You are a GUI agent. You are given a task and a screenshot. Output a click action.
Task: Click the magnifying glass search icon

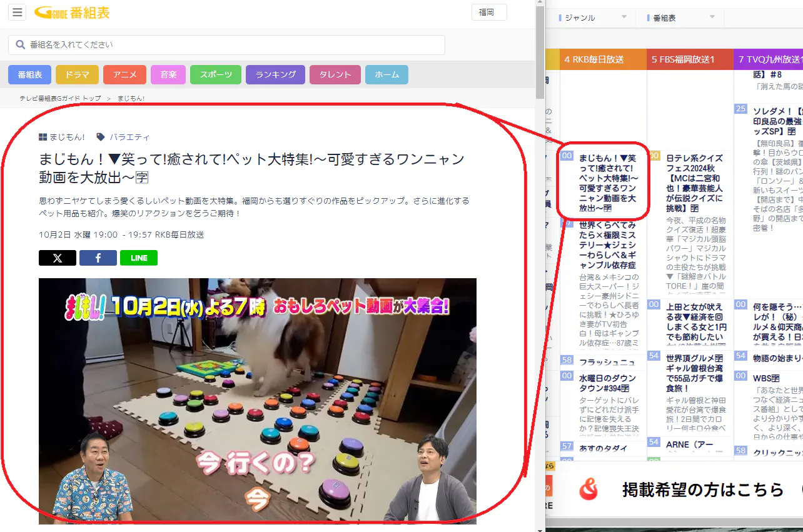coord(21,45)
